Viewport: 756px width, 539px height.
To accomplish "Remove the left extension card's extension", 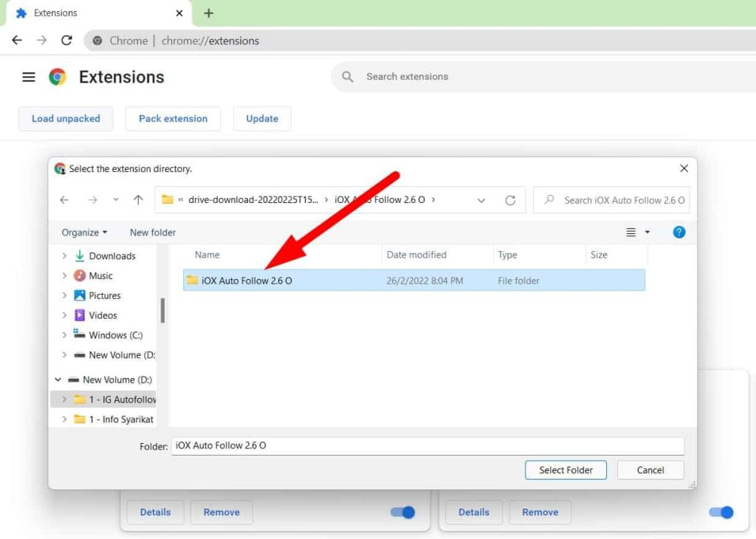I will [x=221, y=512].
